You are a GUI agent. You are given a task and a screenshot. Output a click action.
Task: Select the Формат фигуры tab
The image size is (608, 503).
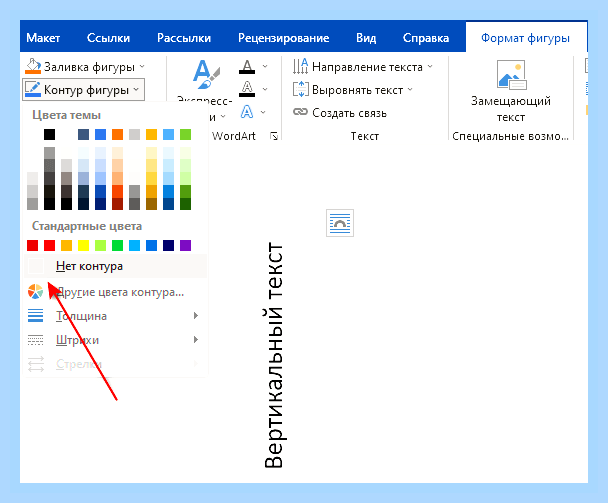(x=525, y=38)
